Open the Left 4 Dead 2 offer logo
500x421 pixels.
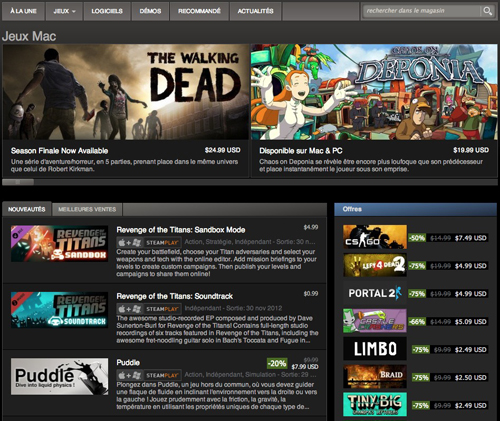375,265
